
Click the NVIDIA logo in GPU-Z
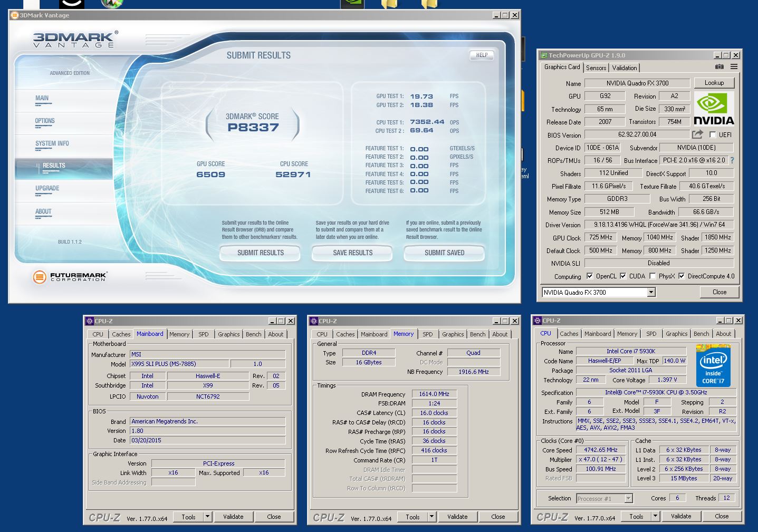(714, 109)
